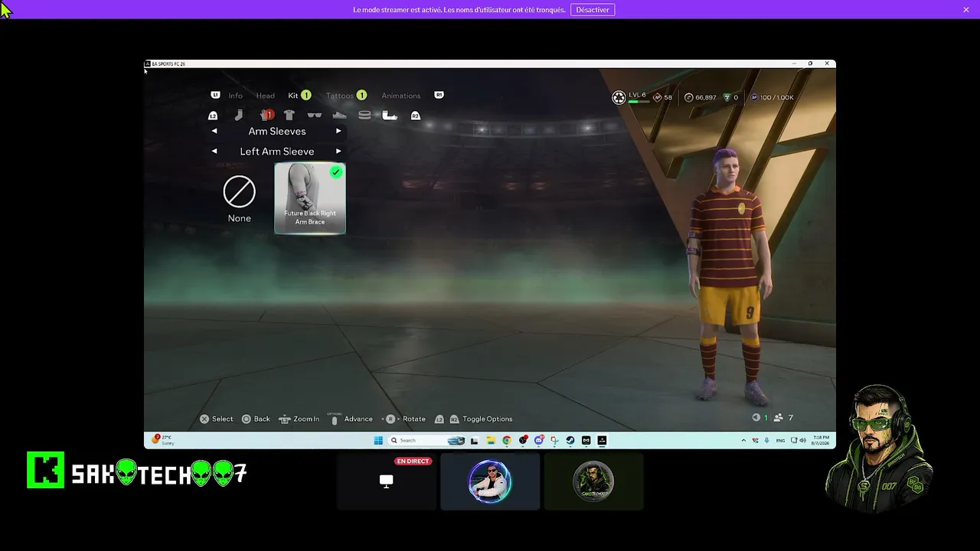
Task: Click the 66,897 coins balance
Action: click(x=705, y=97)
